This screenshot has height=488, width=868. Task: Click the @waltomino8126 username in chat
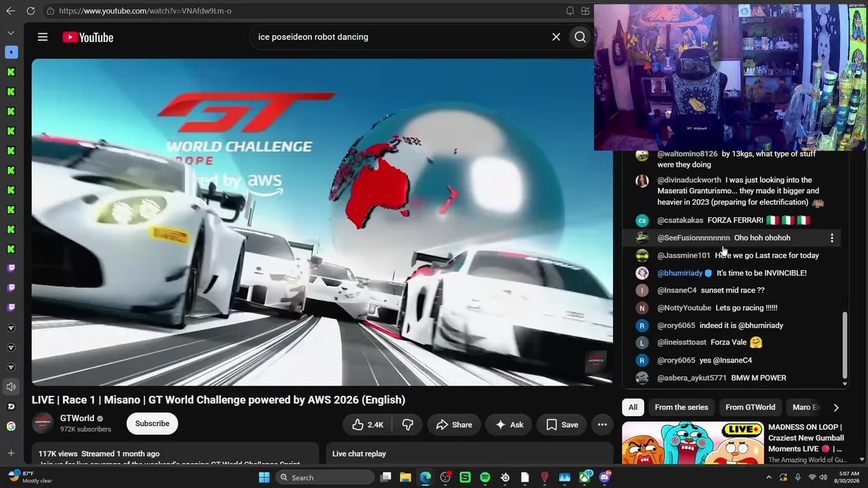tap(687, 154)
